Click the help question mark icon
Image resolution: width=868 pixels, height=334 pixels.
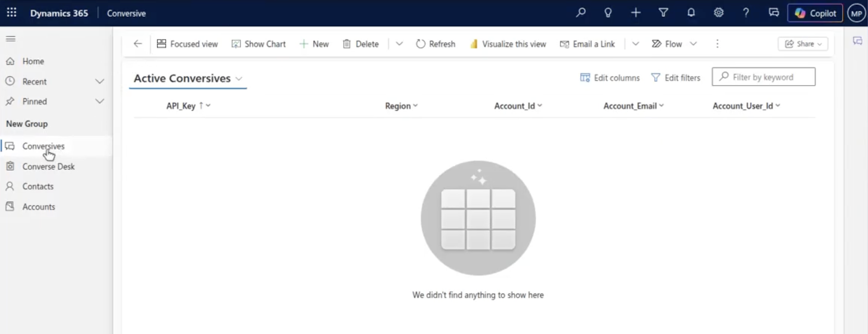pos(746,13)
